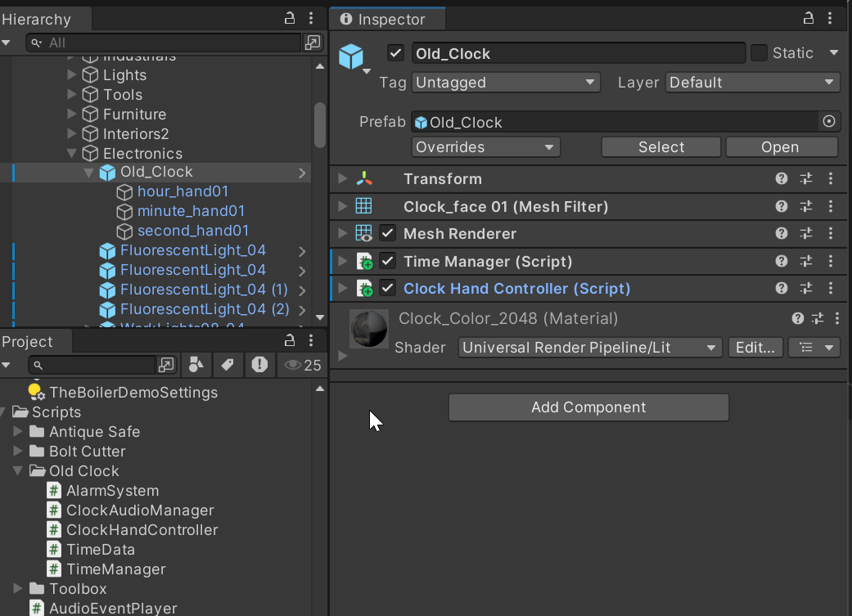
Task: Enable the Static checkbox
Action: (759, 53)
